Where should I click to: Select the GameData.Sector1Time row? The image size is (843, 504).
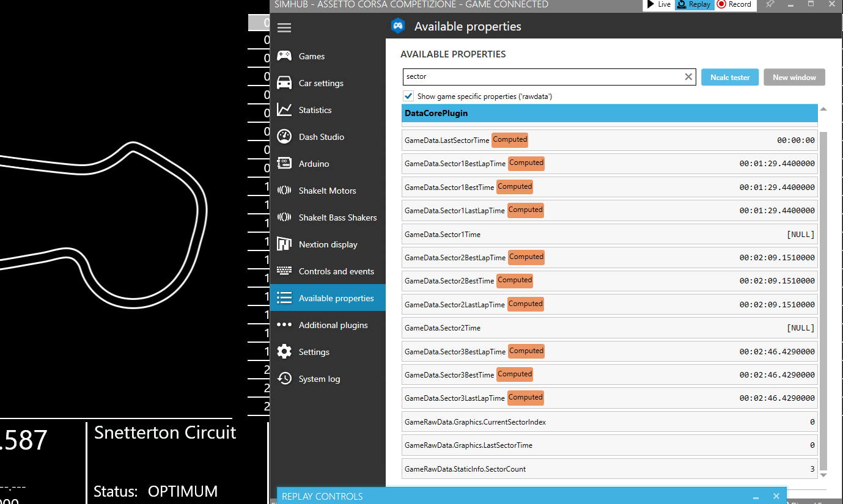(609, 234)
